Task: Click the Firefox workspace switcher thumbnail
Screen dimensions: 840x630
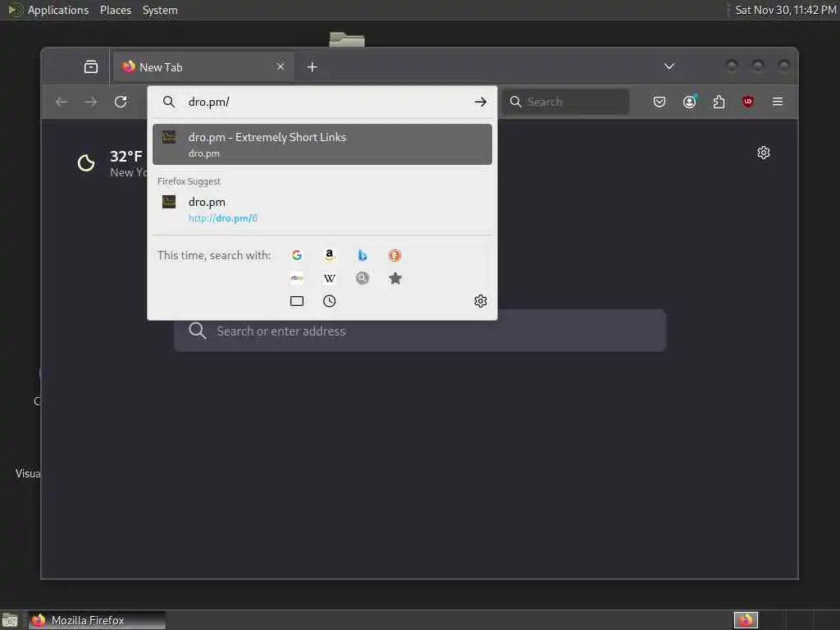Action: [746, 620]
